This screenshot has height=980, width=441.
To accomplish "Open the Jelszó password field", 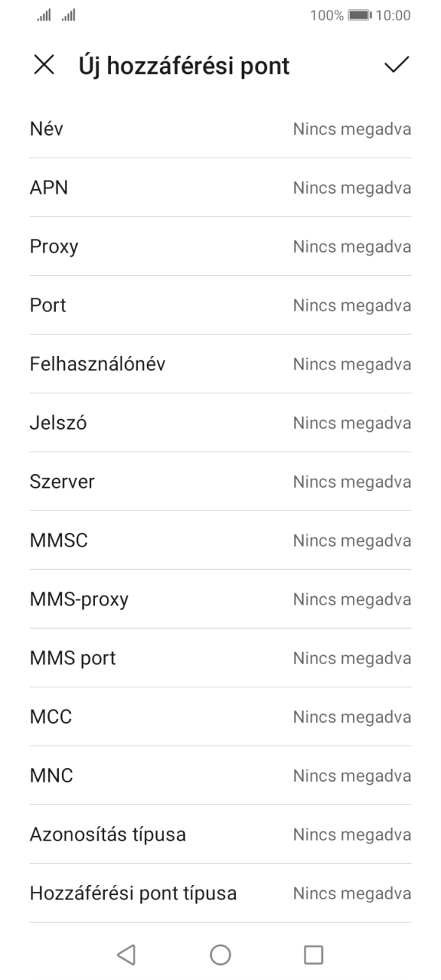I will (x=219, y=423).
